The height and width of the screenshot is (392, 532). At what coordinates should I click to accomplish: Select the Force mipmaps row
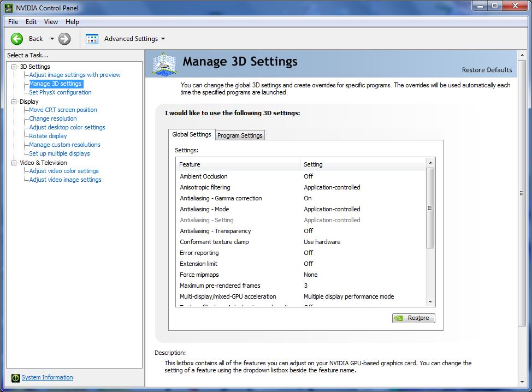[x=301, y=275]
